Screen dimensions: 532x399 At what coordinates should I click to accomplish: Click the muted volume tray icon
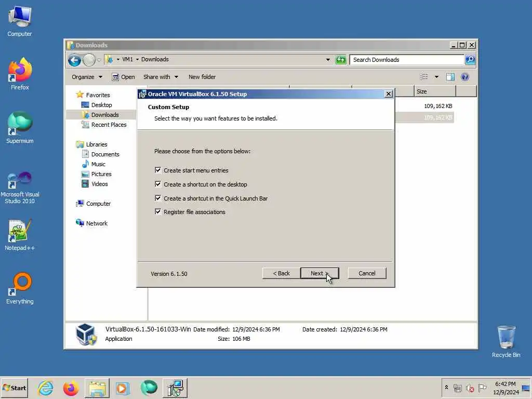pyautogui.click(x=470, y=388)
